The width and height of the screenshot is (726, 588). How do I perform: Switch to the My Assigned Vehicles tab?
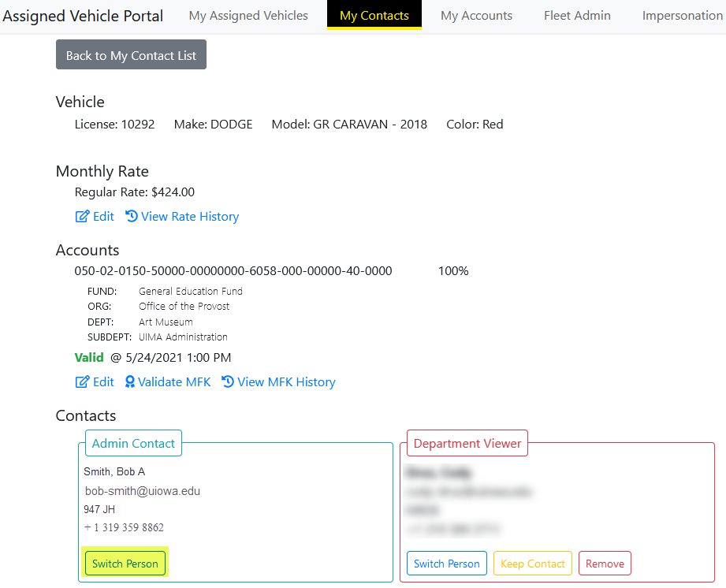pyautogui.click(x=248, y=15)
